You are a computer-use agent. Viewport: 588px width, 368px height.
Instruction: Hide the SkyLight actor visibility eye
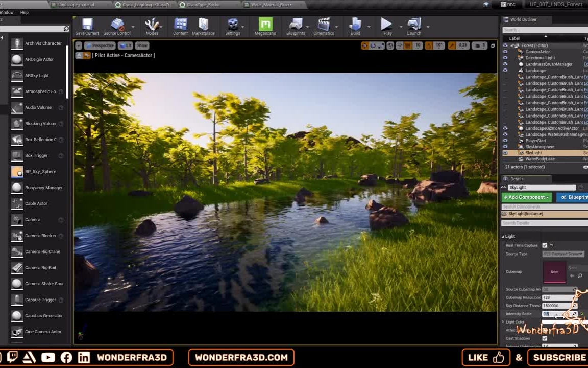(x=505, y=152)
